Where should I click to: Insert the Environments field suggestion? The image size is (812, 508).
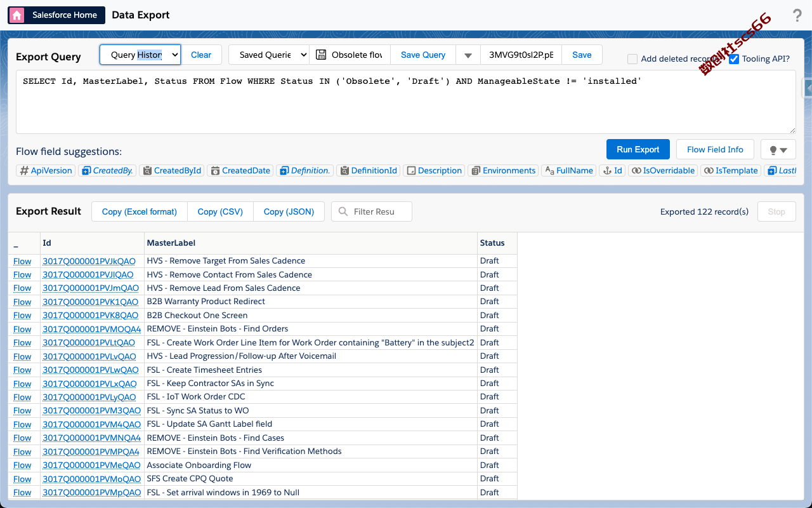point(503,170)
